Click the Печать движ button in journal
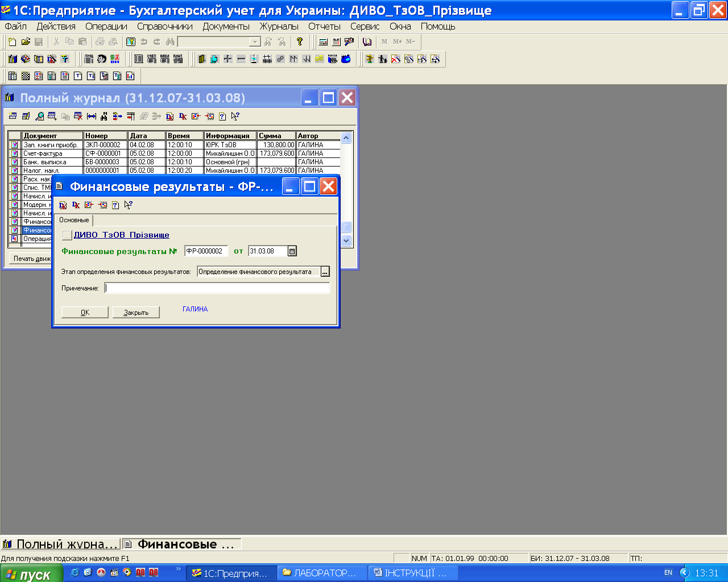This screenshot has width=728, height=582. [32, 259]
